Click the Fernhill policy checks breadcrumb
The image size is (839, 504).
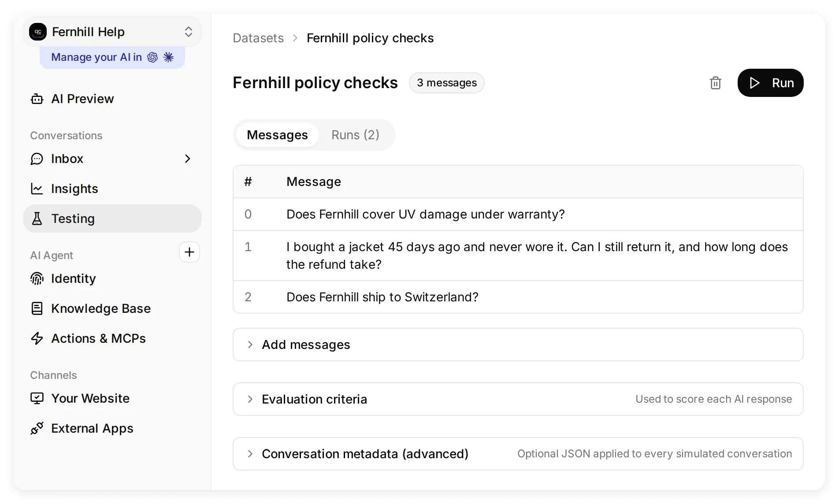370,38
